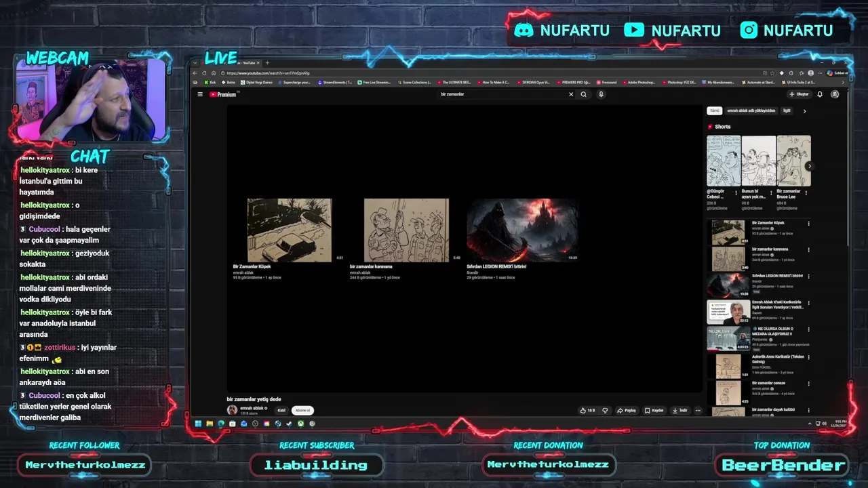Screen dimensions: 868x488
Task: Open the YouTube hamburger guide menu
Action: coord(200,94)
